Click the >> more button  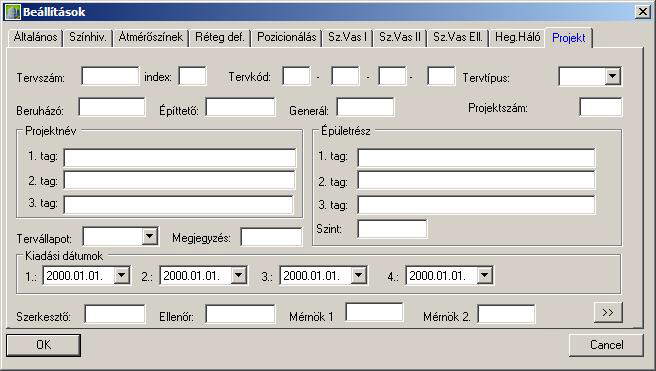(608, 312)
